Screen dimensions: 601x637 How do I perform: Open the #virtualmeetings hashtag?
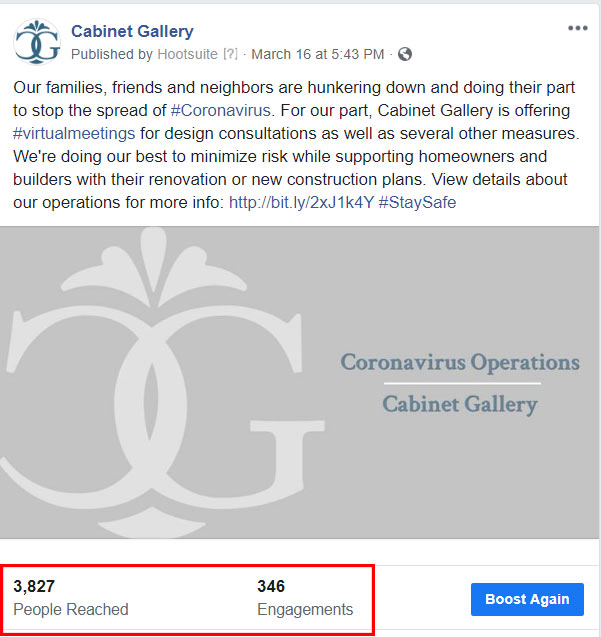coord(75,134)
